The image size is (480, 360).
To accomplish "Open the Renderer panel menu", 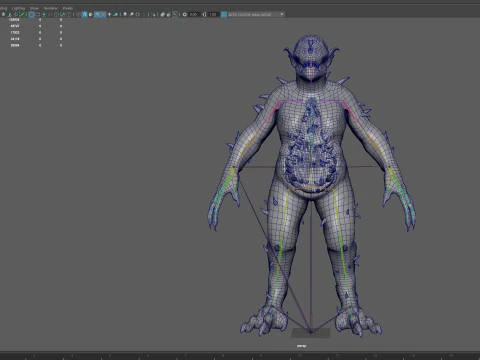I will 51,8.
